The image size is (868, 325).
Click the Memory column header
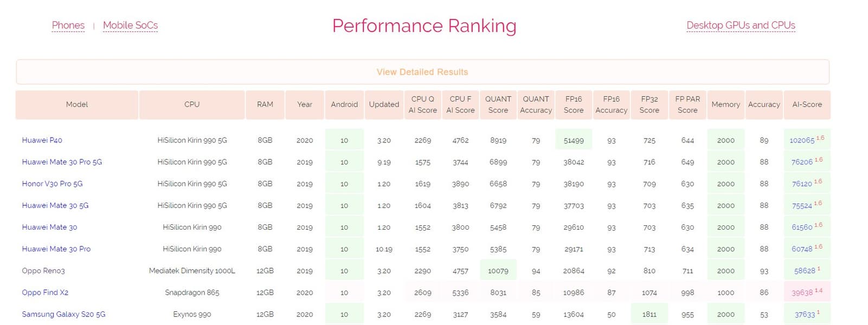click(x=725, y=105)
